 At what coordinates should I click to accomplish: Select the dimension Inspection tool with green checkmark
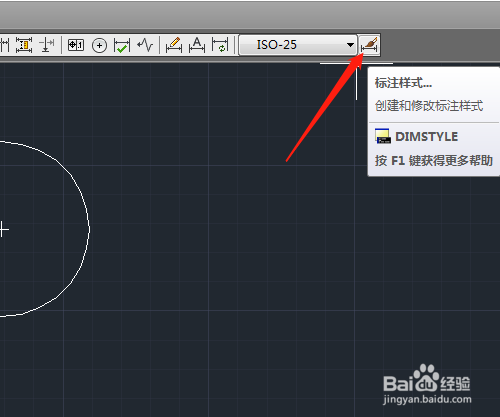pos(122,45)
